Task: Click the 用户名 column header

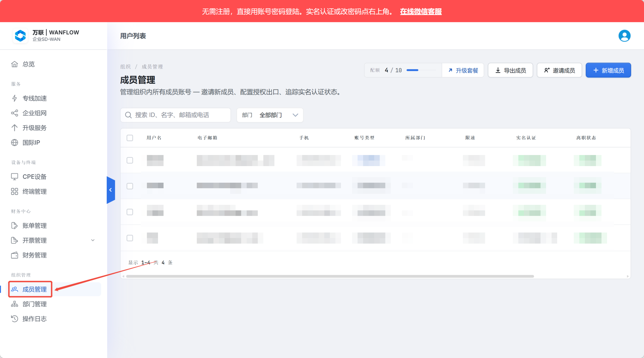Action: tap(154, 138)
